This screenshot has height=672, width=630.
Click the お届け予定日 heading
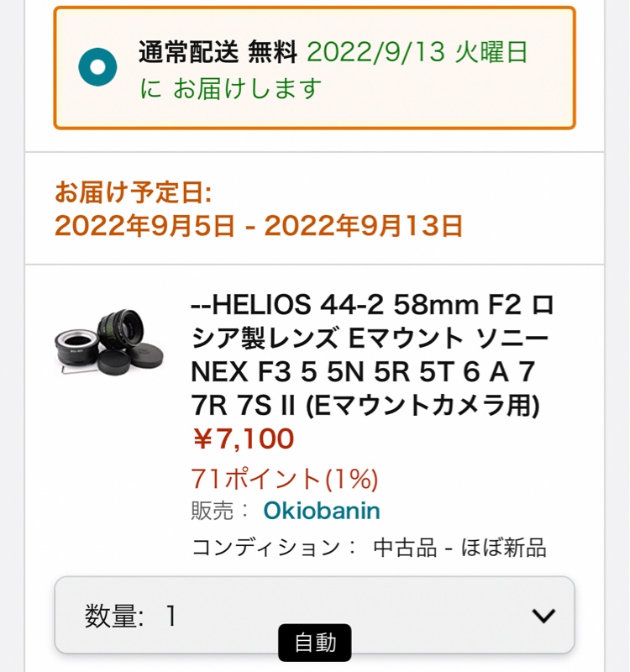pos(133,192)
